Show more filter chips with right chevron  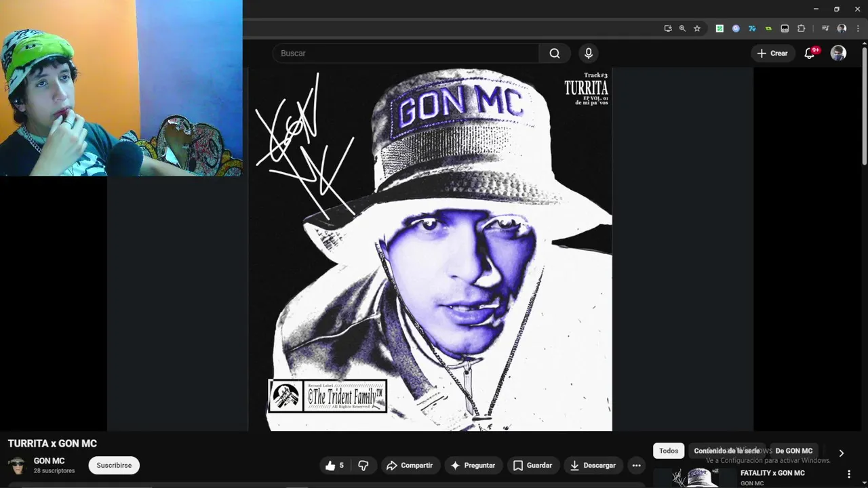[841, 453]
